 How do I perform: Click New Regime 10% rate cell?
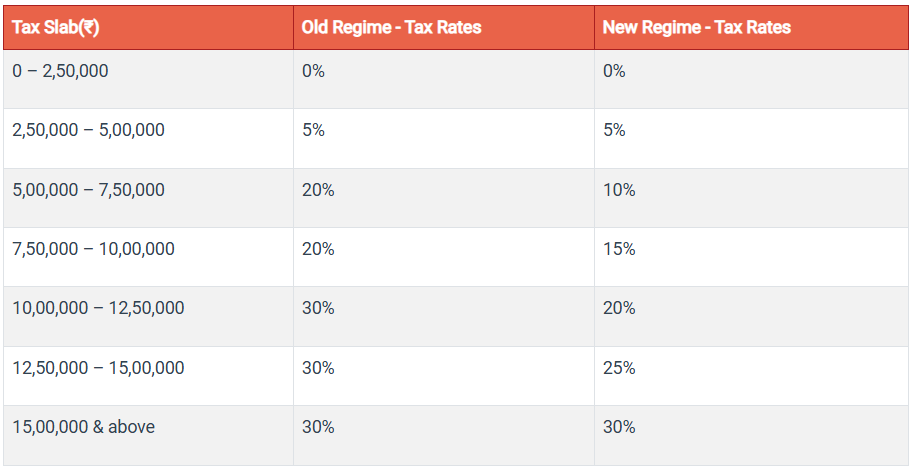tap(619, 190)
